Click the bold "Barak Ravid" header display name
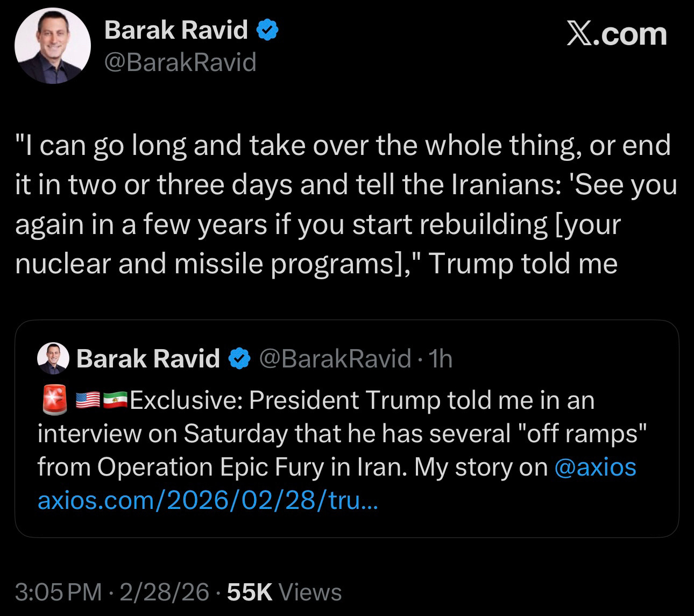 pyautogui.click(x=176, y=30)
